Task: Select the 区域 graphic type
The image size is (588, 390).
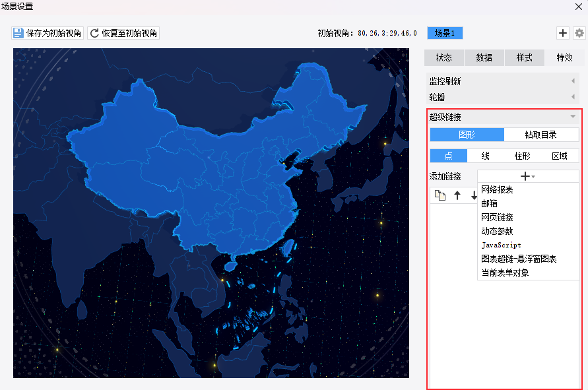Action: pos(560,156)
